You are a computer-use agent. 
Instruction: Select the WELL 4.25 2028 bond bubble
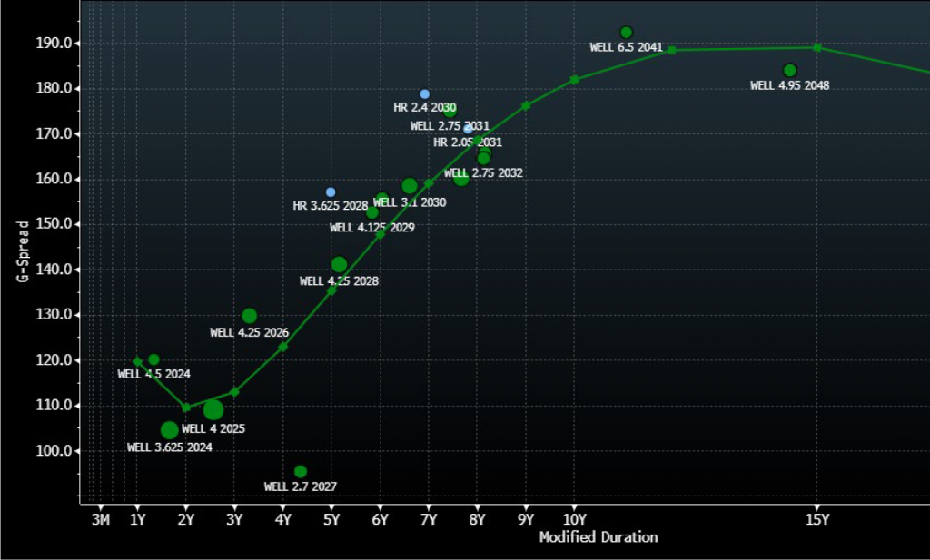pyautogui.click(x=339, y=265)
